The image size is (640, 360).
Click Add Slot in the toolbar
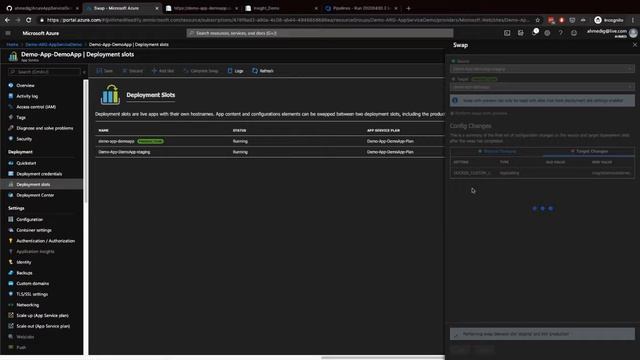(163, 71)
